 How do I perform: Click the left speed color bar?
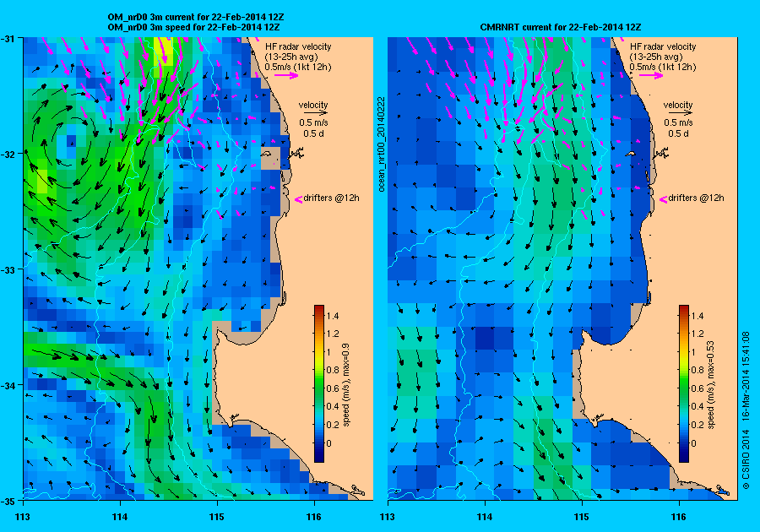click(319, 383)
